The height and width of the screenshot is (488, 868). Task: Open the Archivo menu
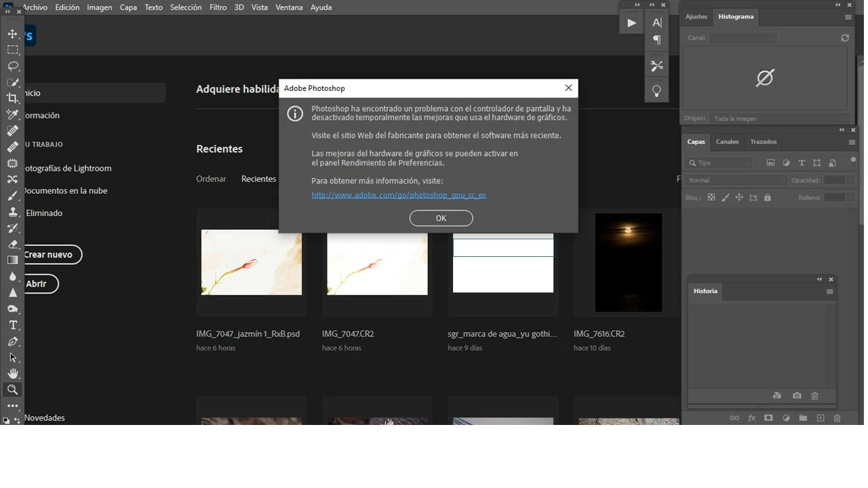click(35, 7)
